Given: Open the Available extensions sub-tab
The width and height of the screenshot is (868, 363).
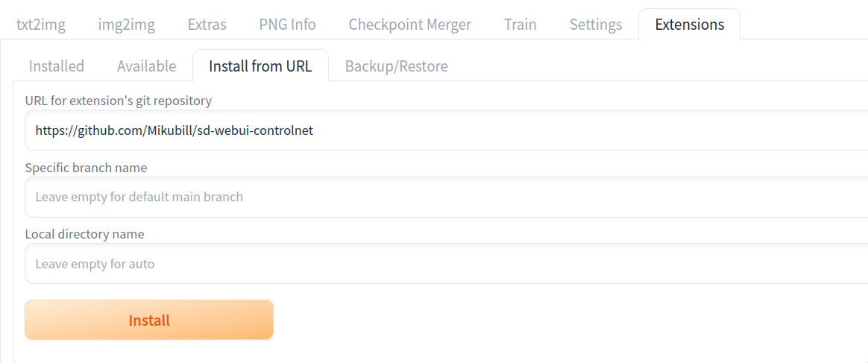Looking at the screenshot, I should (x=147, y=66).
